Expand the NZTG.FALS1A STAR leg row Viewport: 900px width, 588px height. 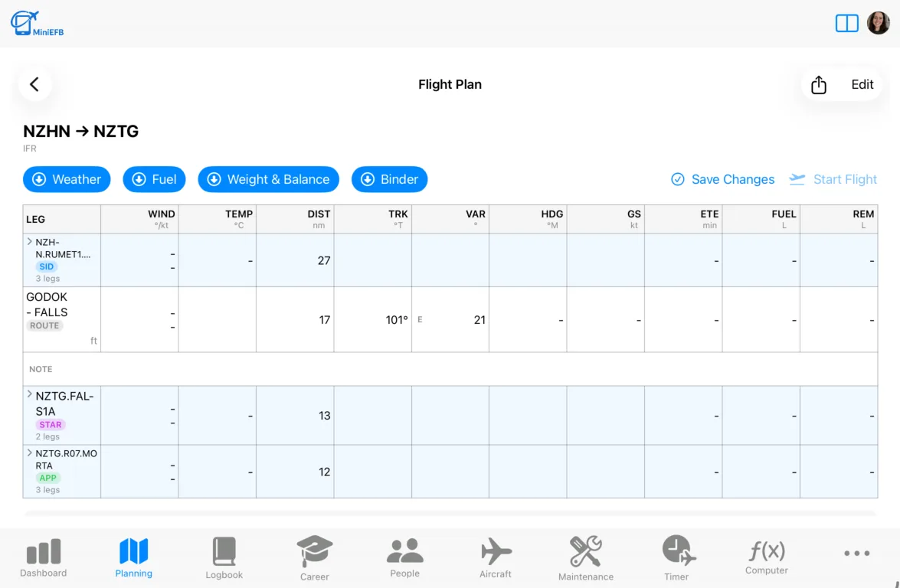click(x=29, y=394)
